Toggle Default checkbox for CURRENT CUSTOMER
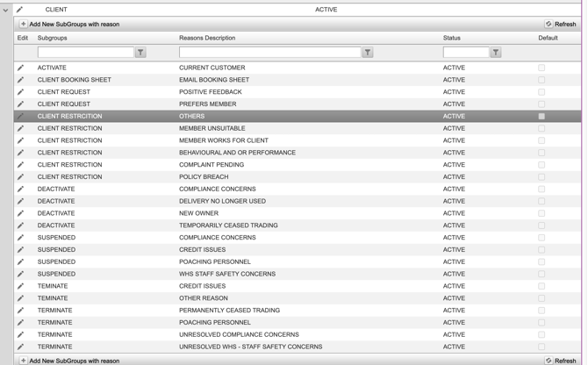This screenshot has width=588, height=365. [x=541, y=68]
